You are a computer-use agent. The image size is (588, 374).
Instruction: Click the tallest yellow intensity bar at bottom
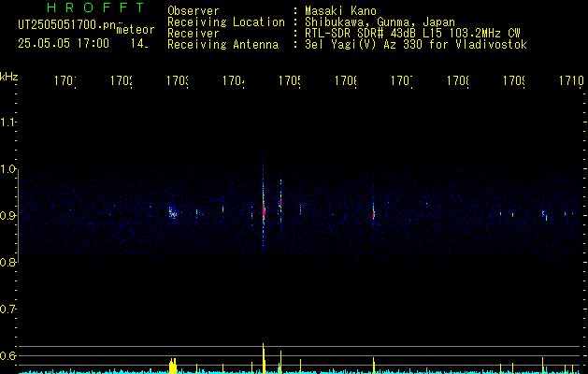(x=264, y=358)
